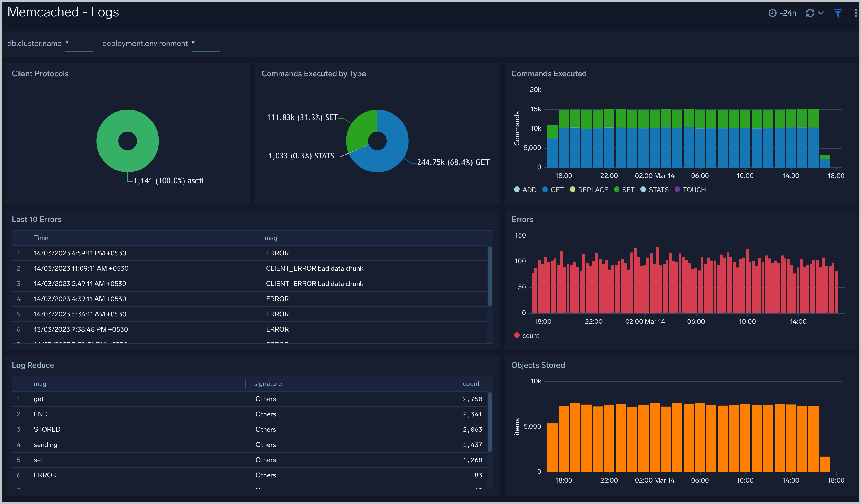Viewport: 861px width, 504px height.
Task: Click the 'sending' row in Log Reduce
Action: click(x=250, y=445)
